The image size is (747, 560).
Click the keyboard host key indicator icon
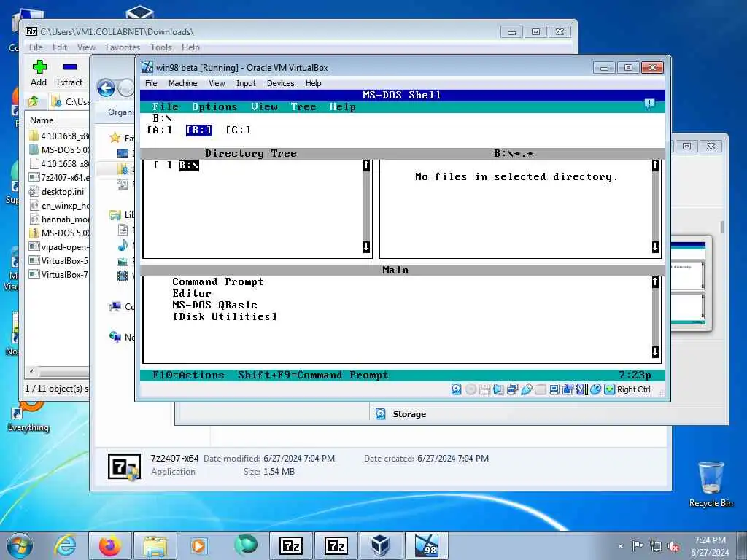tap(609, 389)
